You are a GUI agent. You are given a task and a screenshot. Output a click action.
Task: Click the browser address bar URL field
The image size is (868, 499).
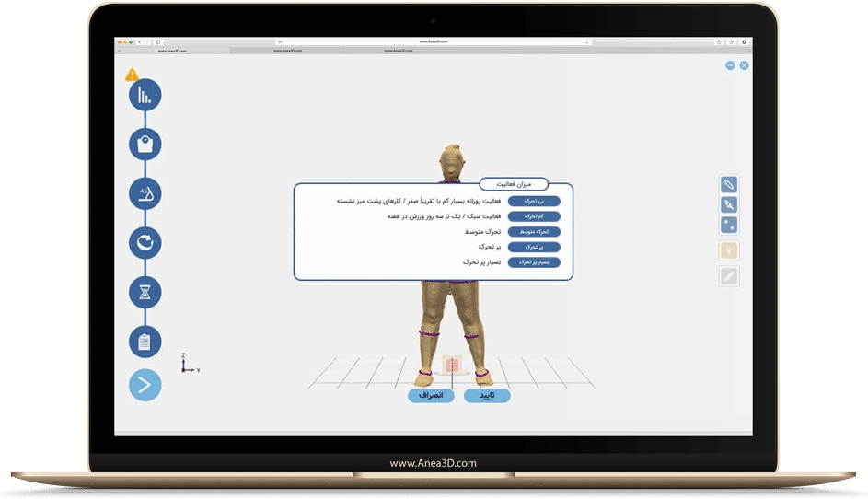(434, 42)
